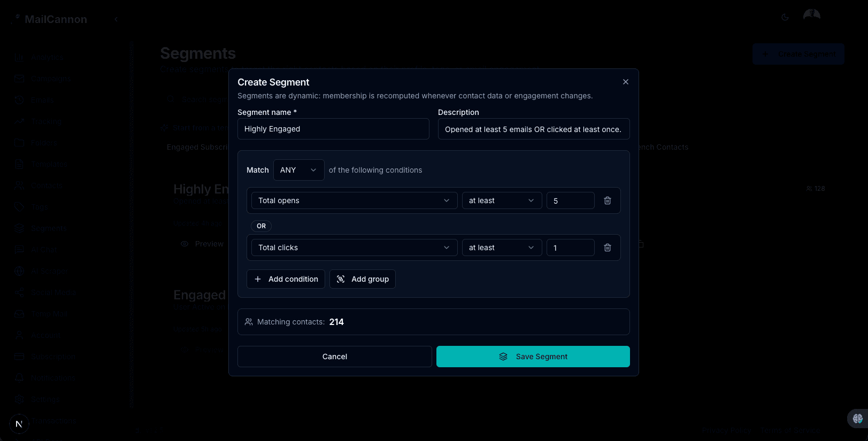Open the Terms of Service link
868x441 pixels.
[790, 430]
